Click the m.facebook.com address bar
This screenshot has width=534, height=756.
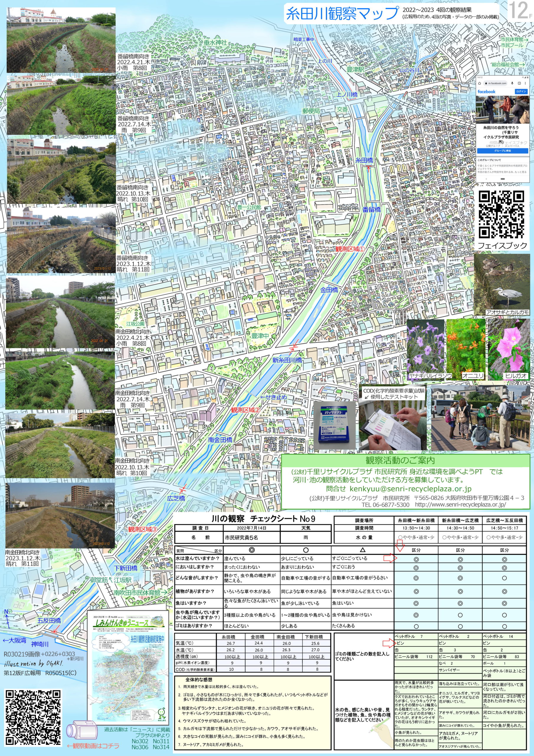tap(497, 83)
